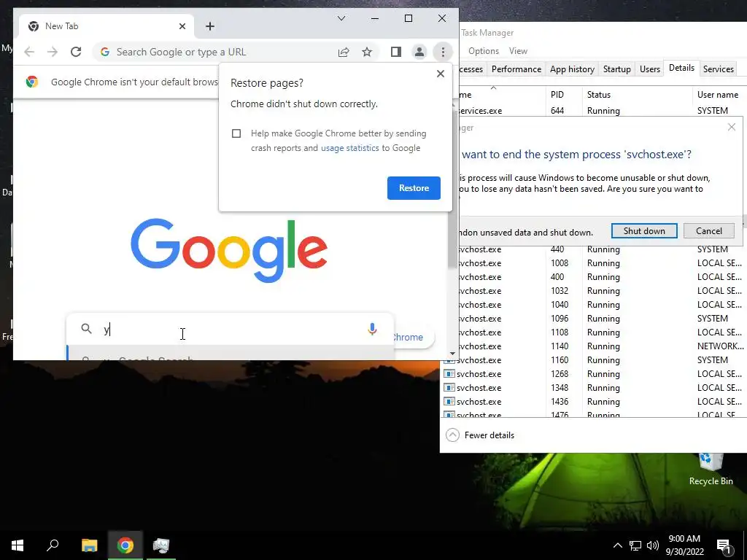Image resolution: width=747 pixels, height=560 pixels.
Task: Open the taskbar search magnifier
Action: [53, 545]
